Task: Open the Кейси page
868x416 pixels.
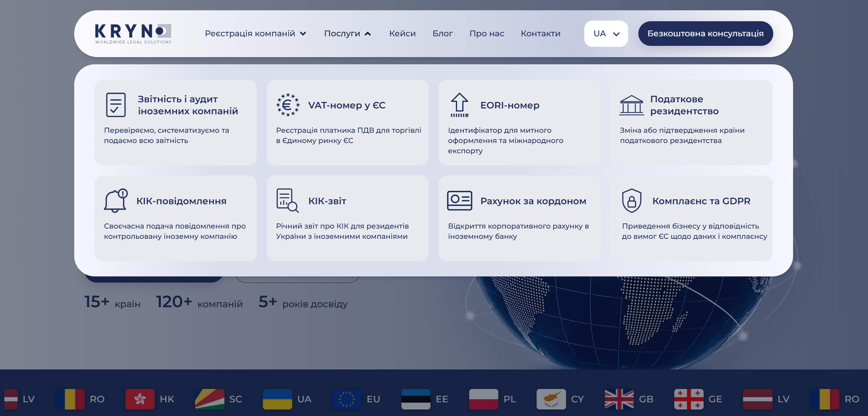Action: tap(402, 33)
